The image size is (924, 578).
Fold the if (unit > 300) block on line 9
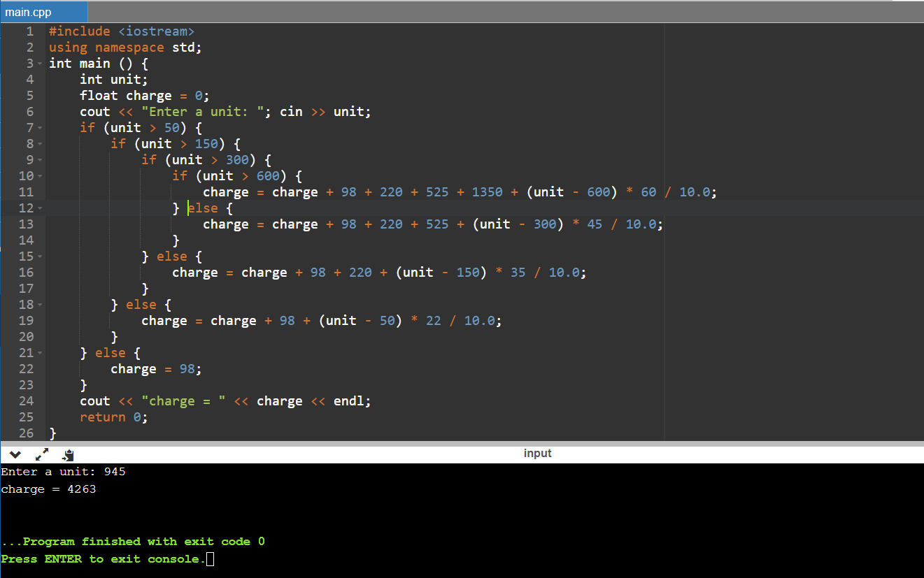(39, 160)
